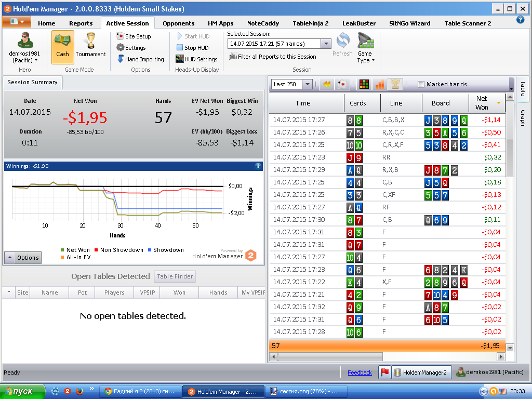532x399 pixels.
Task: Click the red flag icon in status bar
Action: coord(384,372)
